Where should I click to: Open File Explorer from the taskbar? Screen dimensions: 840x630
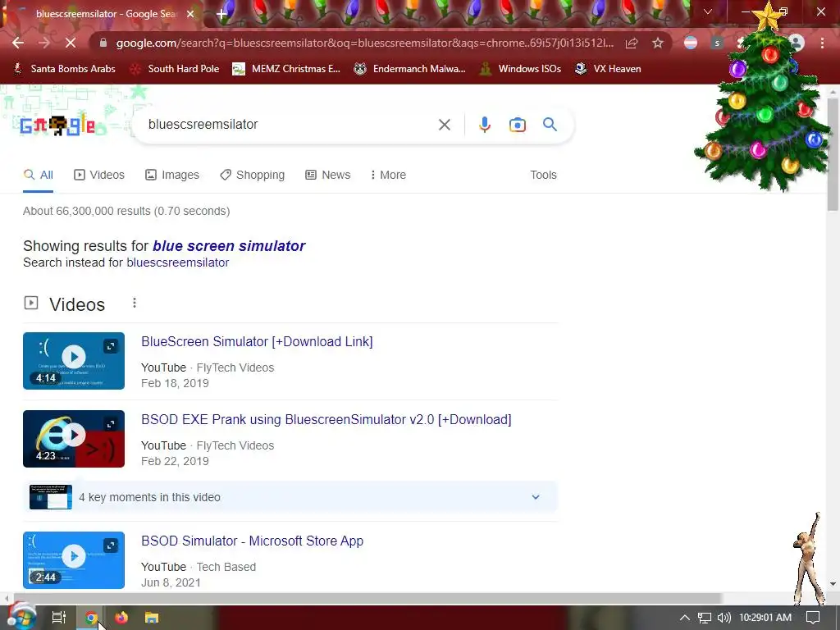pyautogui.click(x=152, y=618)
